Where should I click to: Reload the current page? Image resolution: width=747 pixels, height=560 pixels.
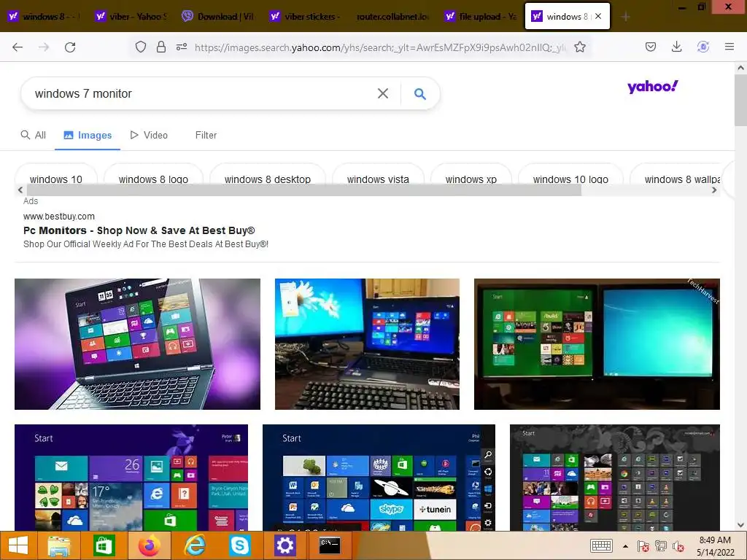point(70,47)
